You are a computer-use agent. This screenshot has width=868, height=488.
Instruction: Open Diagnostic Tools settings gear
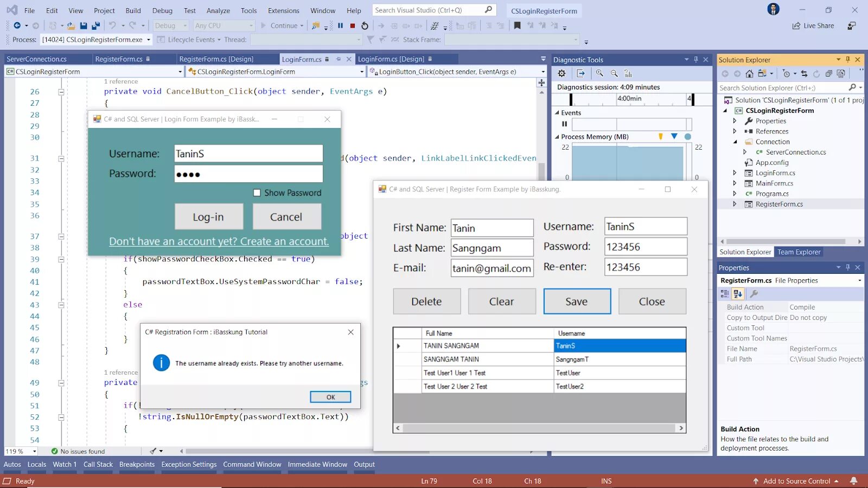[562, 73]
